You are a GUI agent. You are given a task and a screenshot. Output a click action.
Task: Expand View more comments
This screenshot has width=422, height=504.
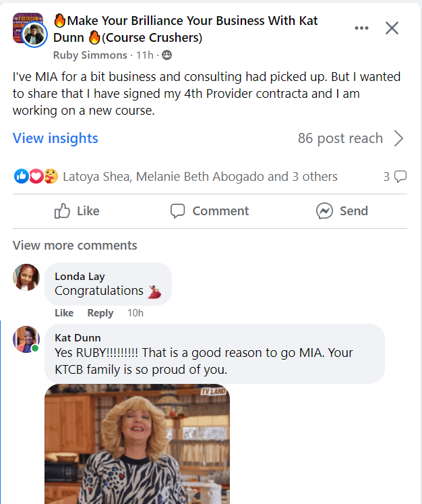pos(75,246)
